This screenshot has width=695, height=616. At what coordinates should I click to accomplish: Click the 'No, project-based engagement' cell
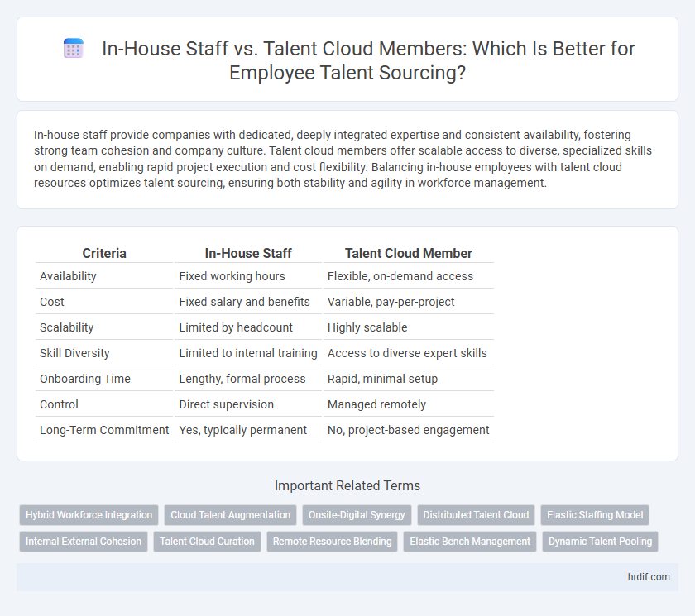coord(408,431)
